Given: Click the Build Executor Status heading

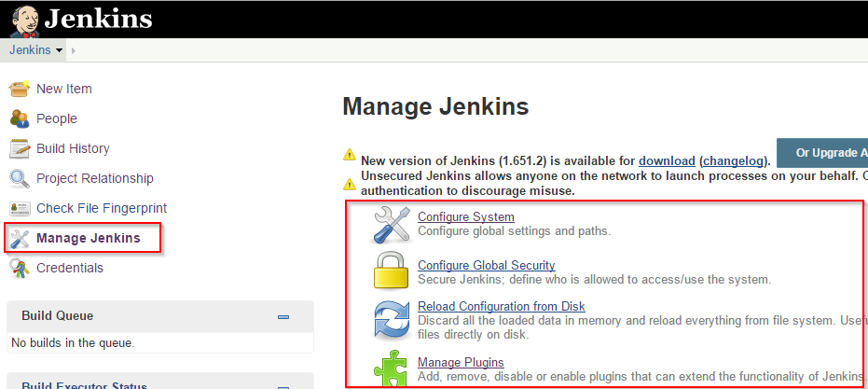Looking at the screenshot, I should (85, 385).
